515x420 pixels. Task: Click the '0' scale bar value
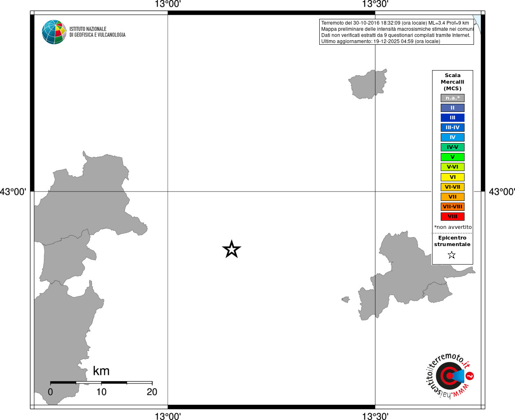point(50,392)
